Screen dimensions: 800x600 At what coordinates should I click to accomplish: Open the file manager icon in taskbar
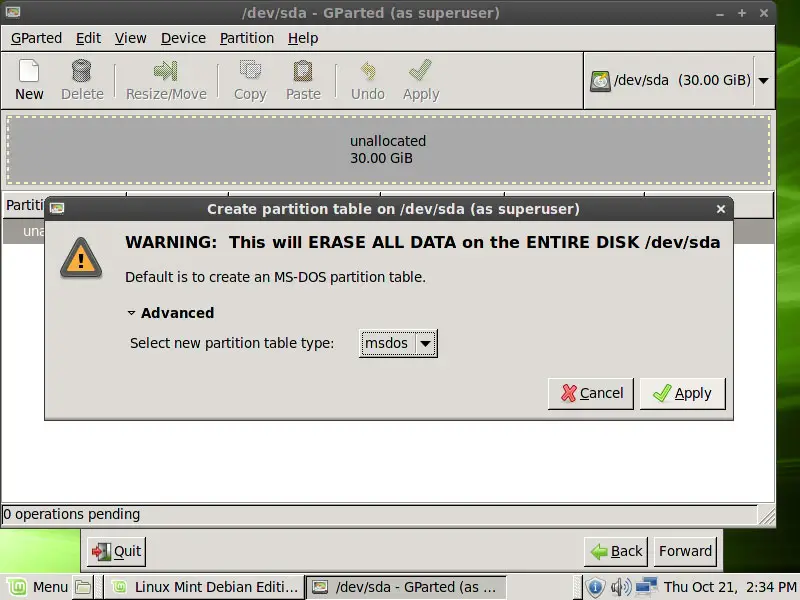82,587
